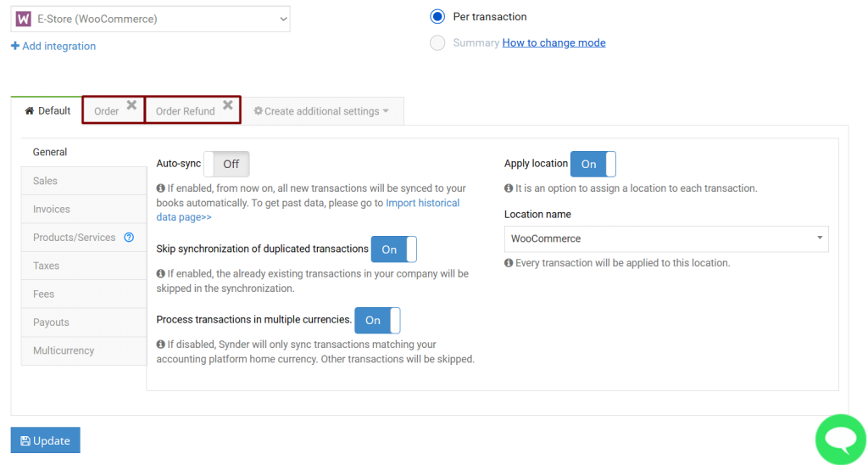
Task: Open the How to change mode link
Action: click(x=554, y=42)
